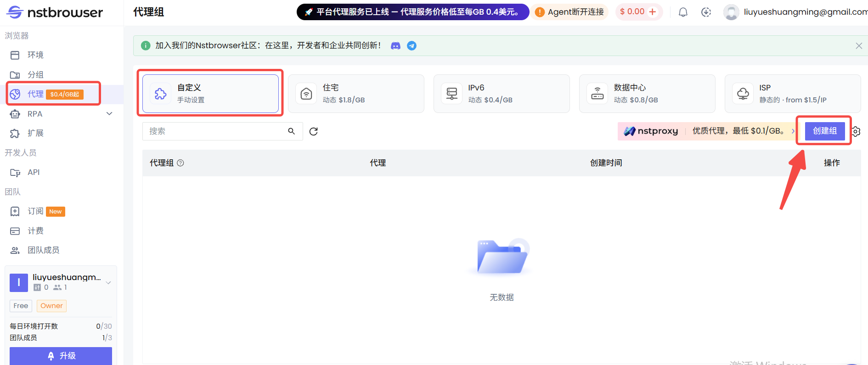This screenshot has width=868, height=365.
Task: Click the nstbrowser logo
Action: (55, 12)
